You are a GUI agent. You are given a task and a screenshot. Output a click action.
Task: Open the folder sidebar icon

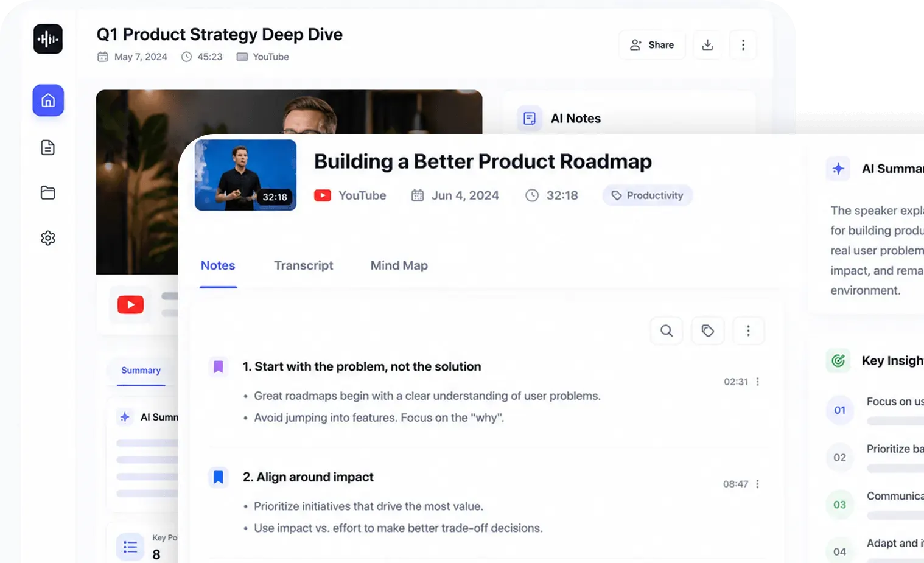point(48,193)
